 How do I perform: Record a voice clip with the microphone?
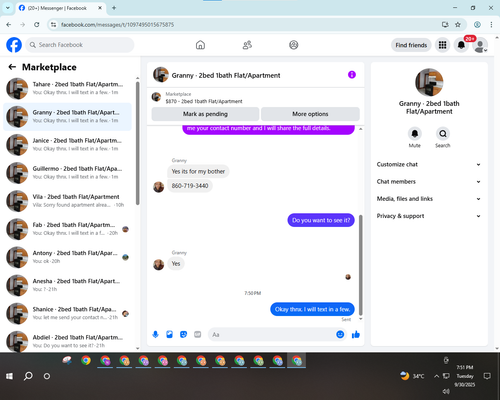(155, 334)
